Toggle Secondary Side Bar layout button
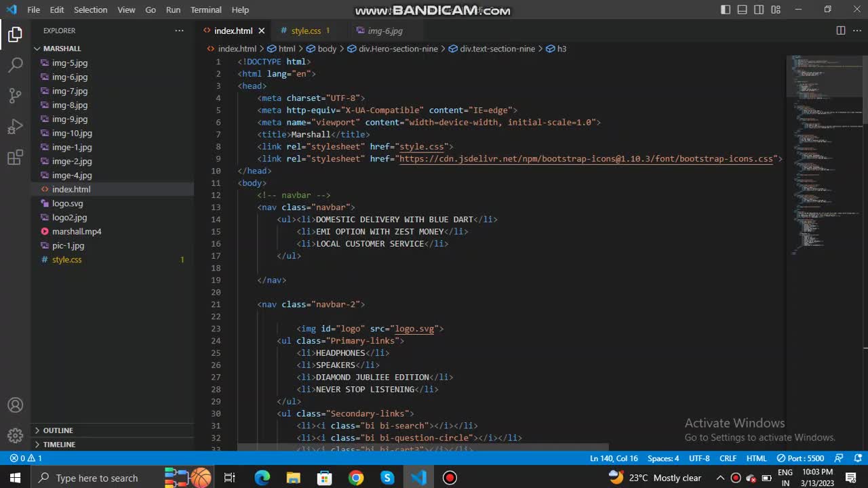 pos(759,9)
